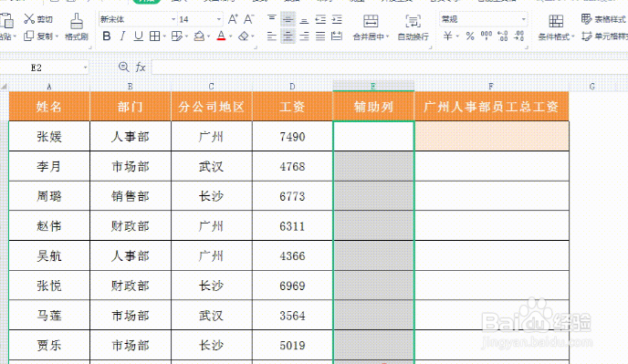Open the number format dropdown 常规
This screenshot has height=364, width=628.
pos(523,19)
